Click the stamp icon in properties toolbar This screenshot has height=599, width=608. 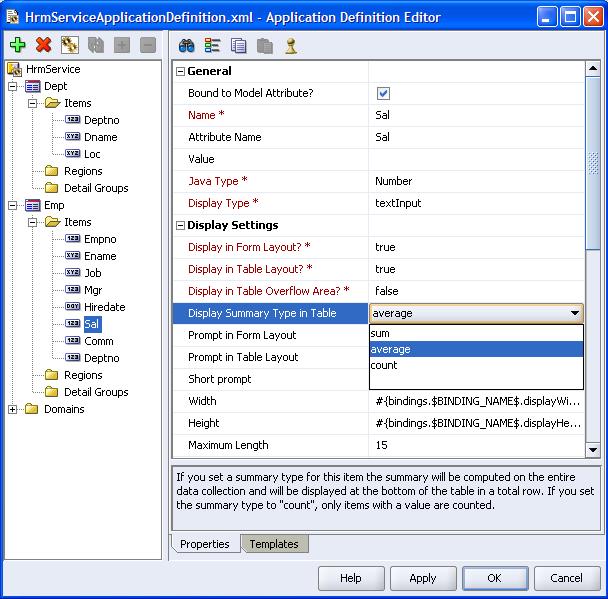[x=290, y=45]
